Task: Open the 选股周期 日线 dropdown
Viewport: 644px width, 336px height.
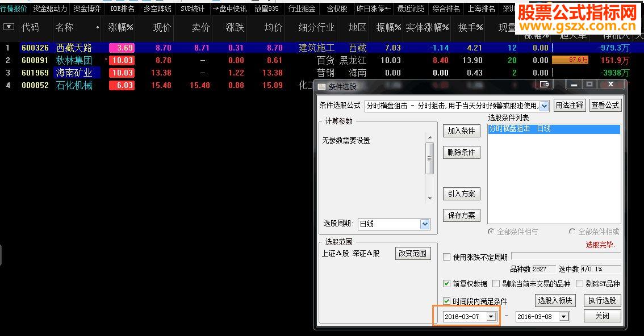Action: click(x=425, y=224)
